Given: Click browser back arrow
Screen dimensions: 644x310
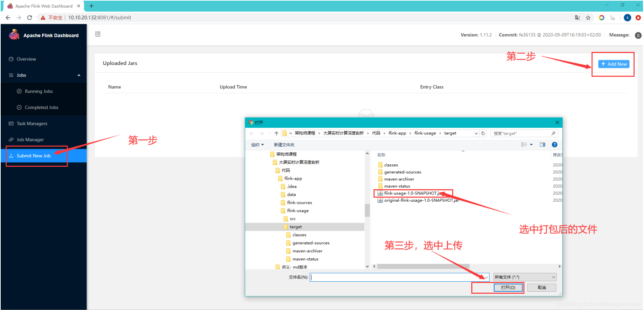Looking at the screenshot, I should tap(8, 18).
